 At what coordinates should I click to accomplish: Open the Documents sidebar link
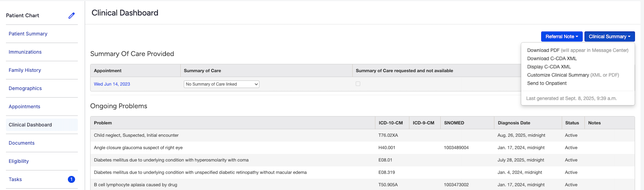(21, 143)
